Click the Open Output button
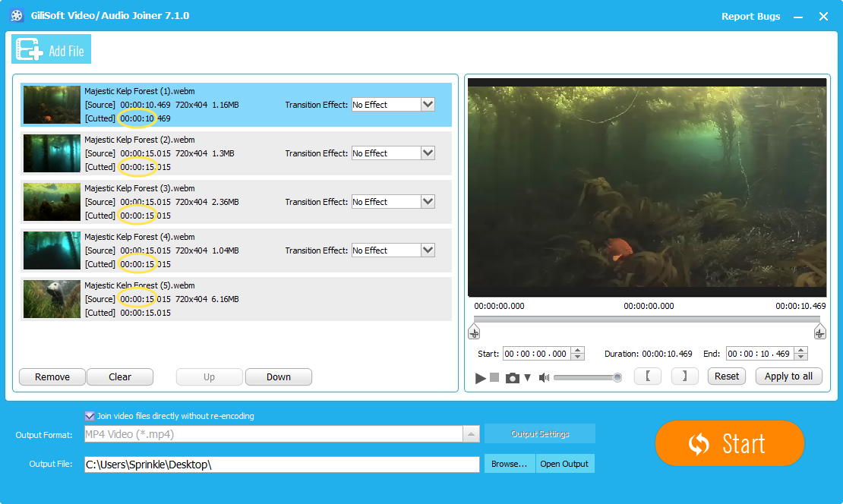This screenshot has height=504, width=843. click(564, 464)
